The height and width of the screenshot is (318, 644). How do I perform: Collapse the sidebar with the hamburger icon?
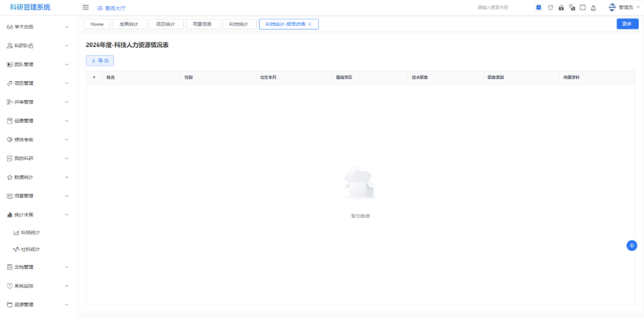pyautogui.click(x=86, y=7)
